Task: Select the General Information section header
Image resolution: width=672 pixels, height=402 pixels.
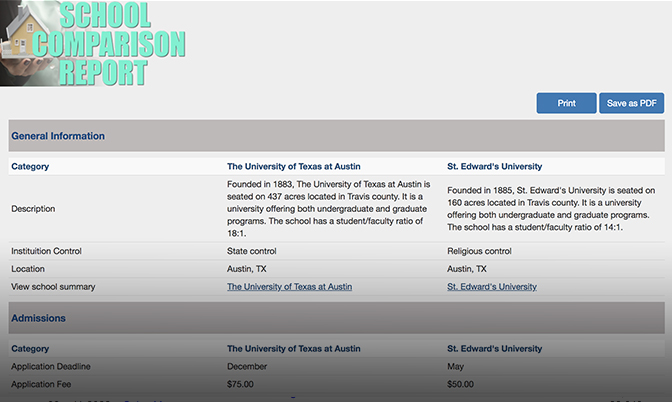Action: 58,136
